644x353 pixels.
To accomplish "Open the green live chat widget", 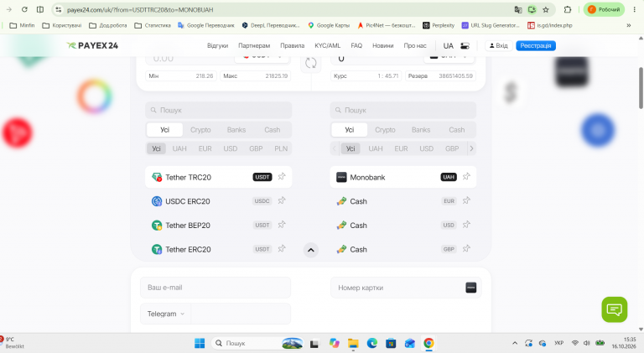I will (x=615, y=309).
